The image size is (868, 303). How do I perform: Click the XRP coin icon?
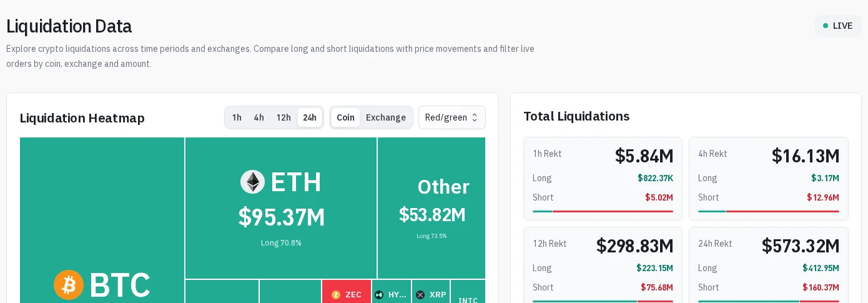coord(420,295)
